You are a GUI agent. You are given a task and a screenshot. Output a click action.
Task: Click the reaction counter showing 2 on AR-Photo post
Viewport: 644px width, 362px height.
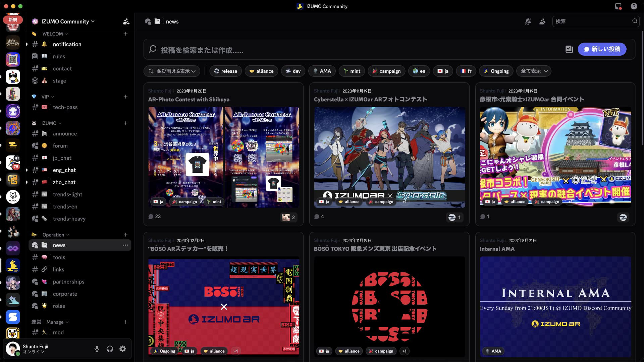288,217
